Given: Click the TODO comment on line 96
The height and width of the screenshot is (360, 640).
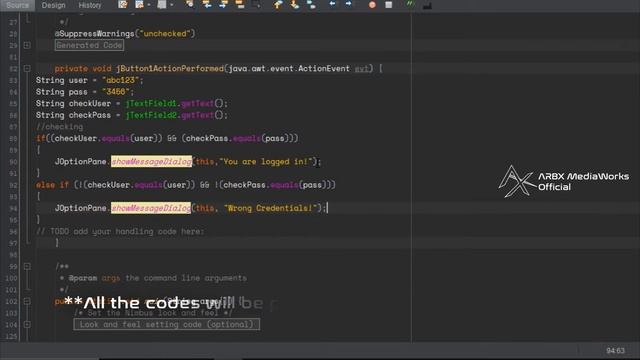Looking at the screenshot, I should (120, 231).
